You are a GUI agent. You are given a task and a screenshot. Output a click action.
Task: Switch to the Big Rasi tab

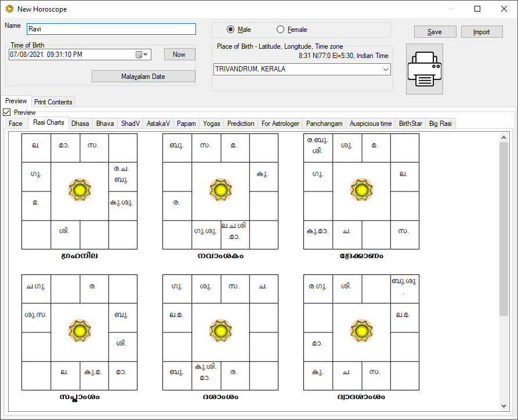[x=440, y=124]
